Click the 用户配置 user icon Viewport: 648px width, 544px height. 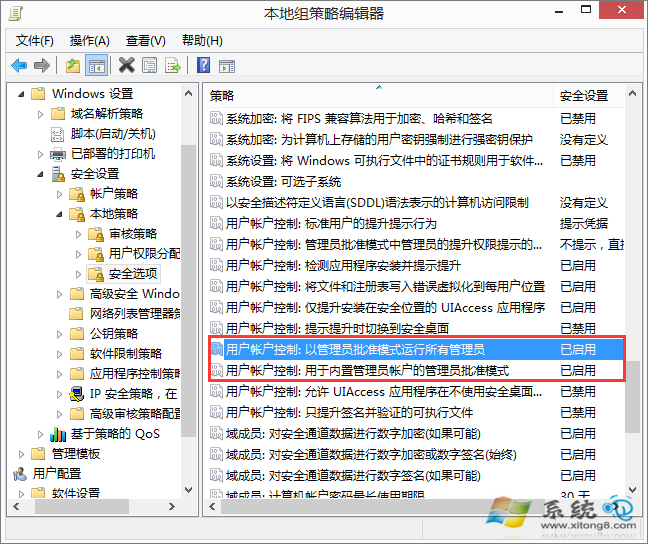[19, 474]
